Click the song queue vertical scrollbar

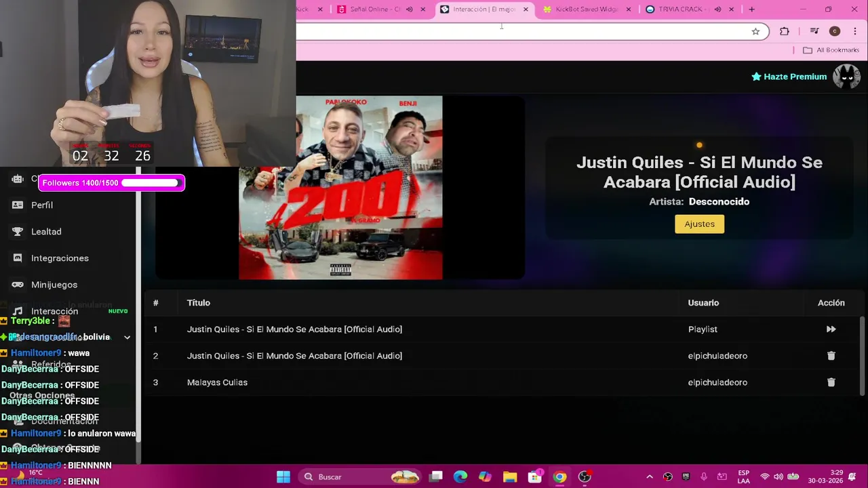[x=863, y=356]
